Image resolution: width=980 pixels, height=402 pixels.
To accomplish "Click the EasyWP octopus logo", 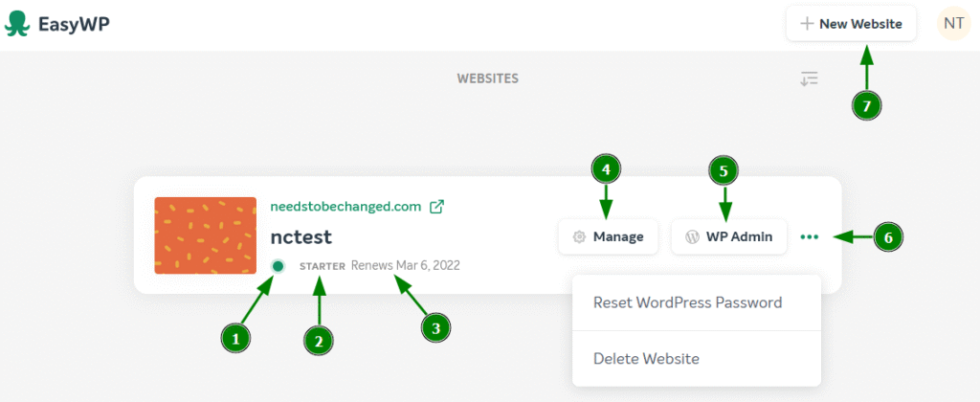I will (18, 23).
